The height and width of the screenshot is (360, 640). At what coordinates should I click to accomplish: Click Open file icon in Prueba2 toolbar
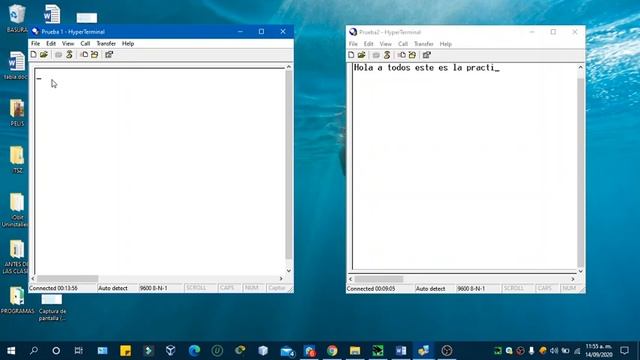click(361, 55)
